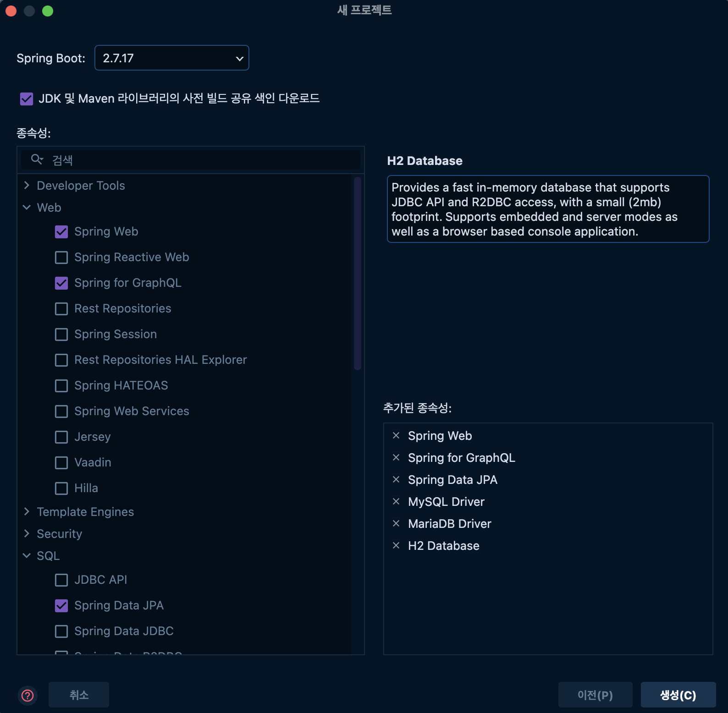
Task: Click the 생성(C) create button
Action: click(678, 695)
